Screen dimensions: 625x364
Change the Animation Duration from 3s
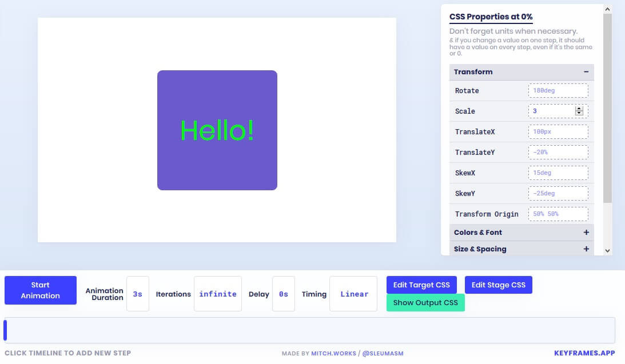137,294
